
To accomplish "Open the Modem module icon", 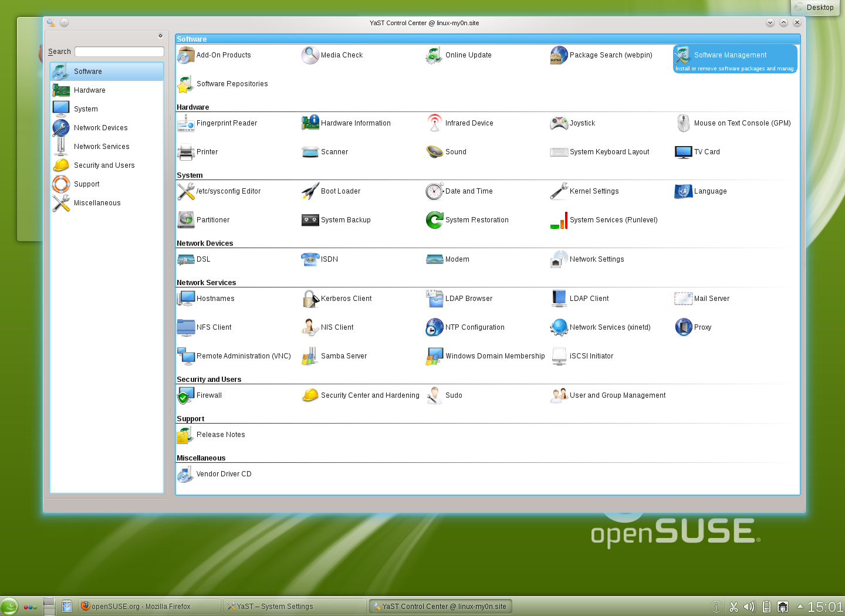I will pos(435,259).
